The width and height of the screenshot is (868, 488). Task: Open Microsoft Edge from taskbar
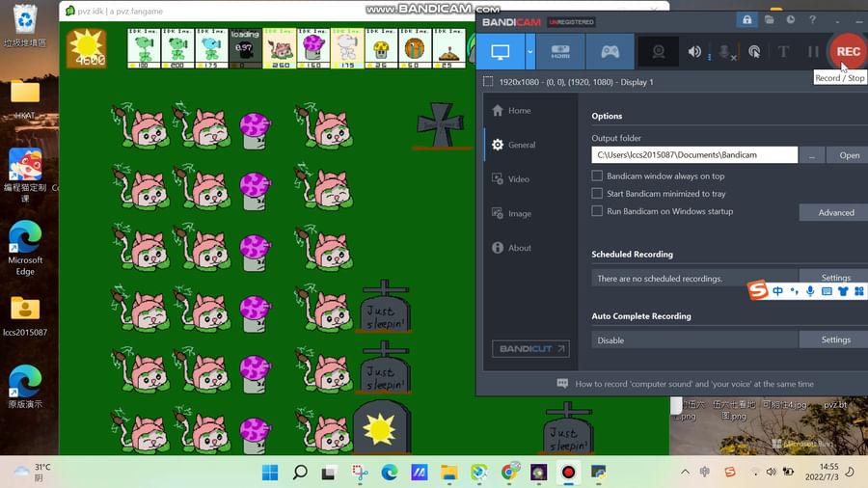click(390, 473)
